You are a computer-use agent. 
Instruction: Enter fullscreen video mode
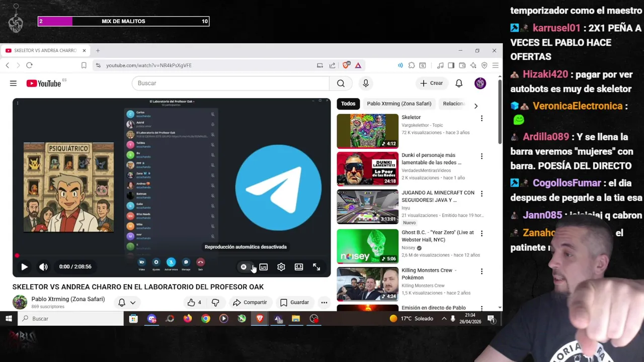[316, 267]
